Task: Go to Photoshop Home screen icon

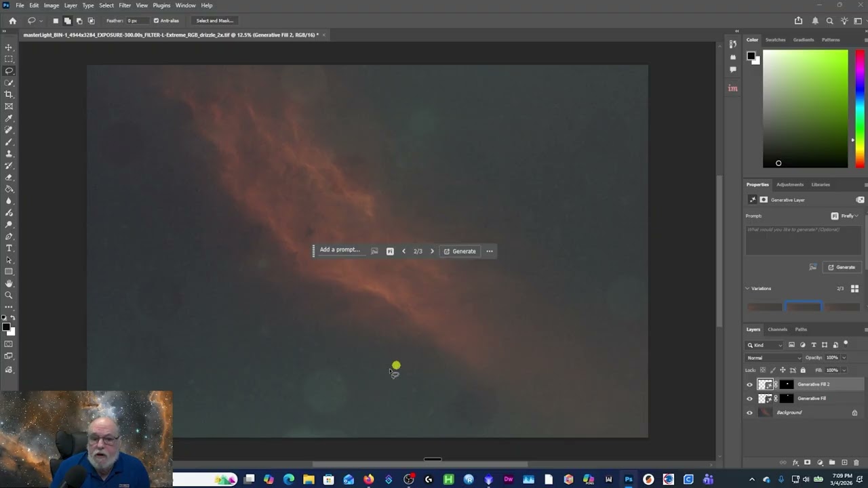Action: tap(12, 20)
